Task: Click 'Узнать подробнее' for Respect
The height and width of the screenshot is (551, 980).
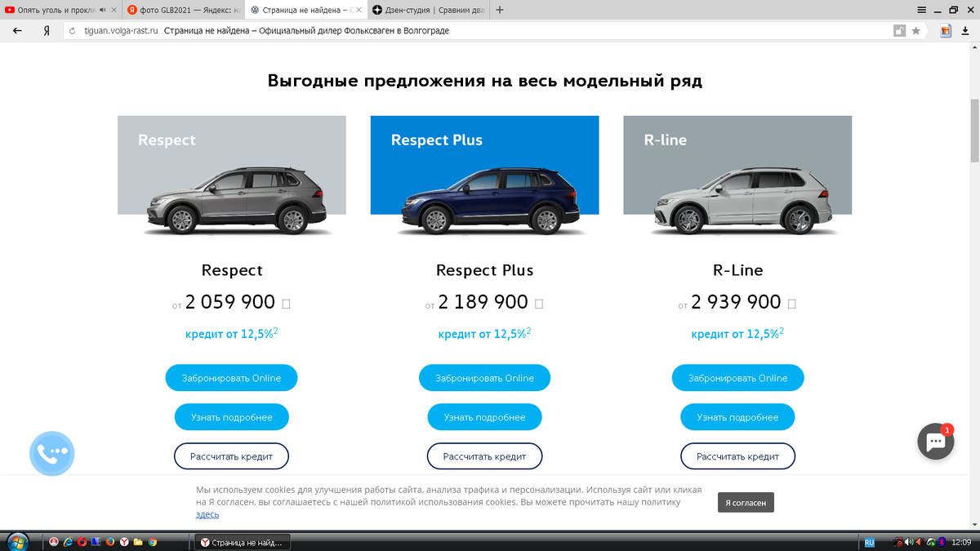Action: click(x=231, y=417)
